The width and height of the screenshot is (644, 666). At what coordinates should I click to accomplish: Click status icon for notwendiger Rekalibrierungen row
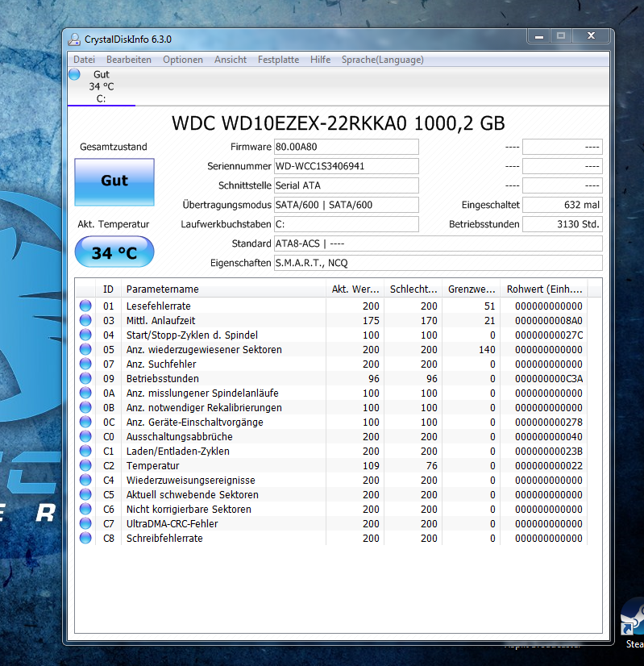coord(85,407)
